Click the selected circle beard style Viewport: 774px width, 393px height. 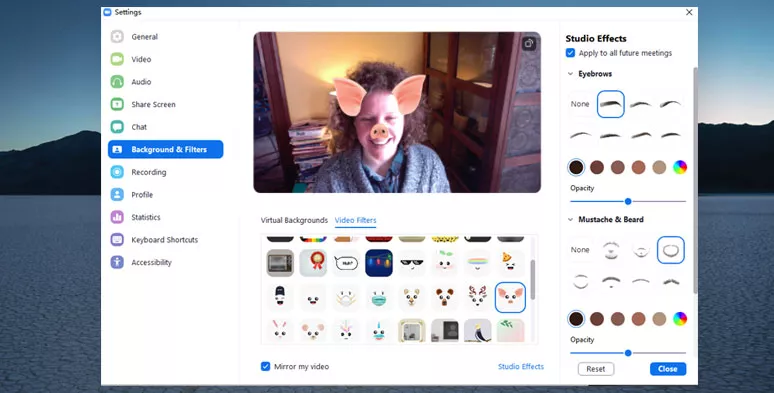[671, 250]
